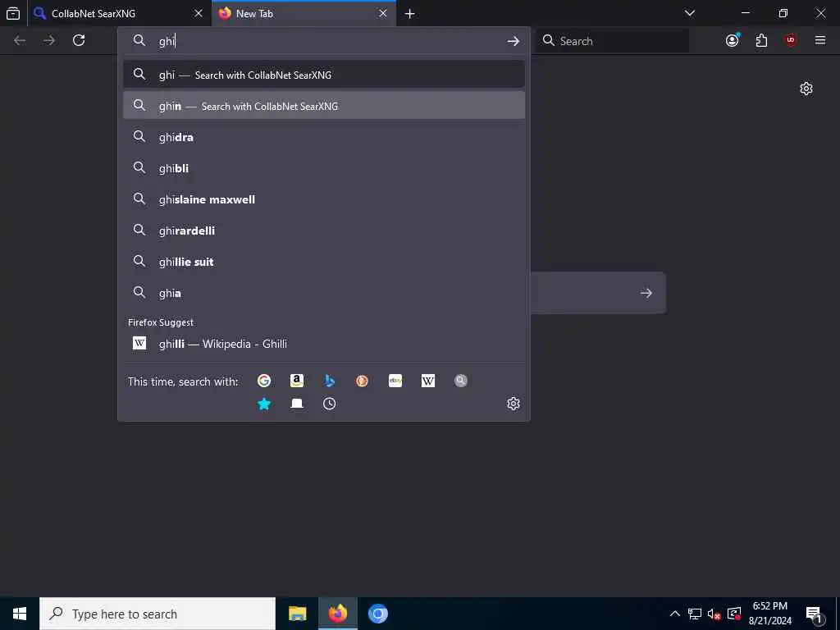The width and height of the screenshot is (840, 630).
Task: Search this time with Google
Action: (264, 381)
